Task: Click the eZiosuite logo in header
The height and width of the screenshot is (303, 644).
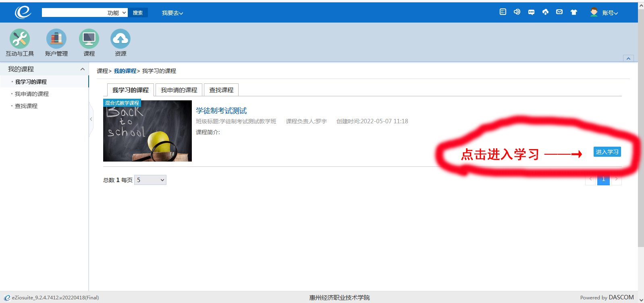Action: pyautogui.click(x=23, y=12)
